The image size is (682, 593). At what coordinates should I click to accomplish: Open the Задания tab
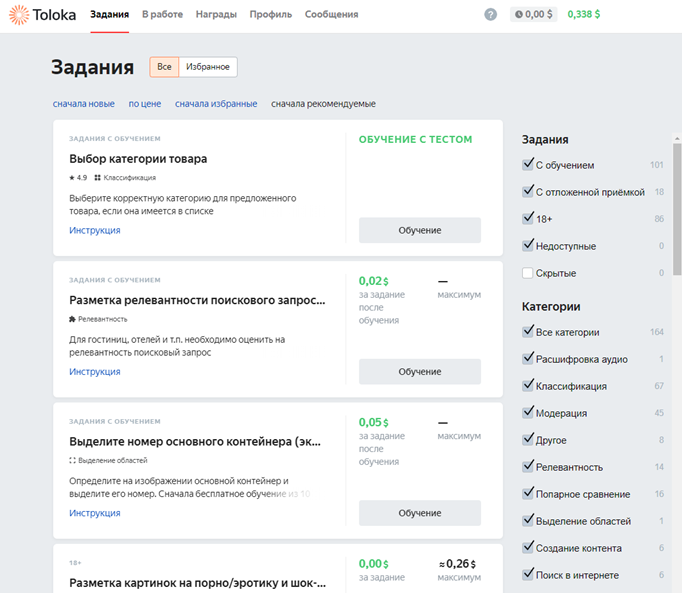click(x=110, y=14)
